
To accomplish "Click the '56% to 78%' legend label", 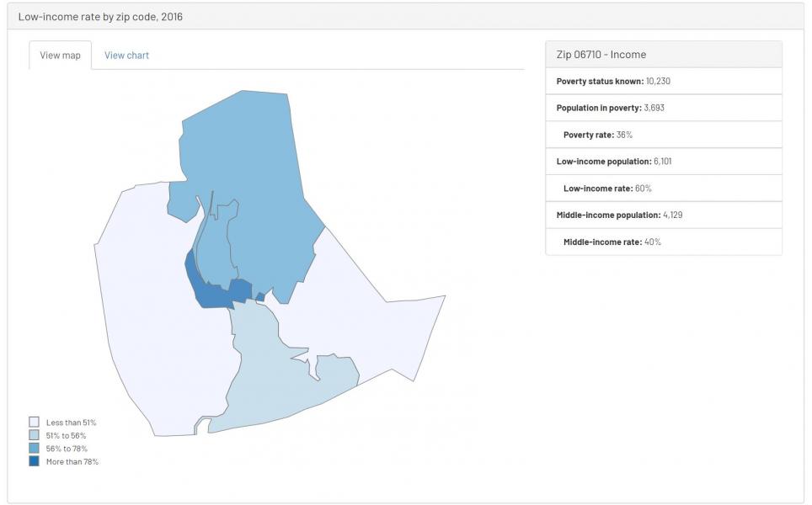I will click(67, 449).
